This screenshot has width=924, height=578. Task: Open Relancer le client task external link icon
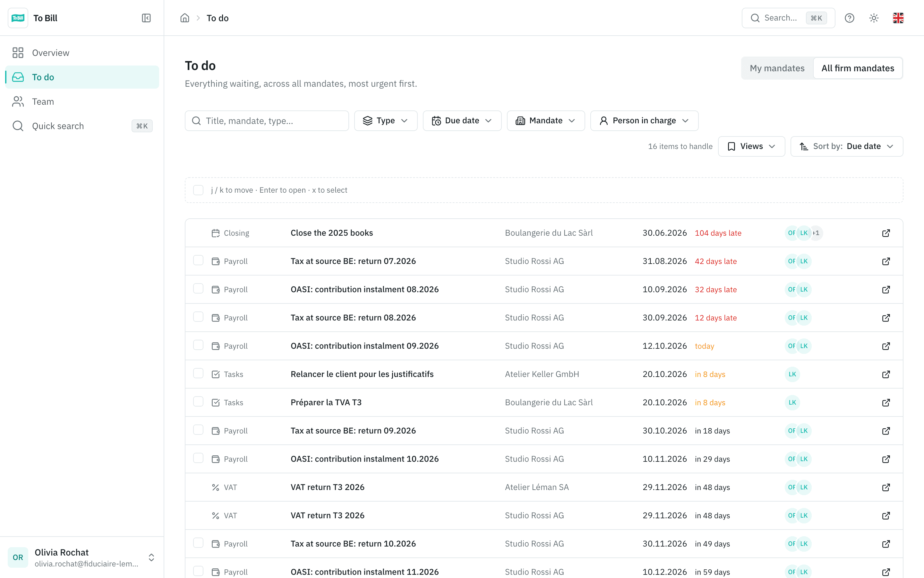tap(886, 374)
